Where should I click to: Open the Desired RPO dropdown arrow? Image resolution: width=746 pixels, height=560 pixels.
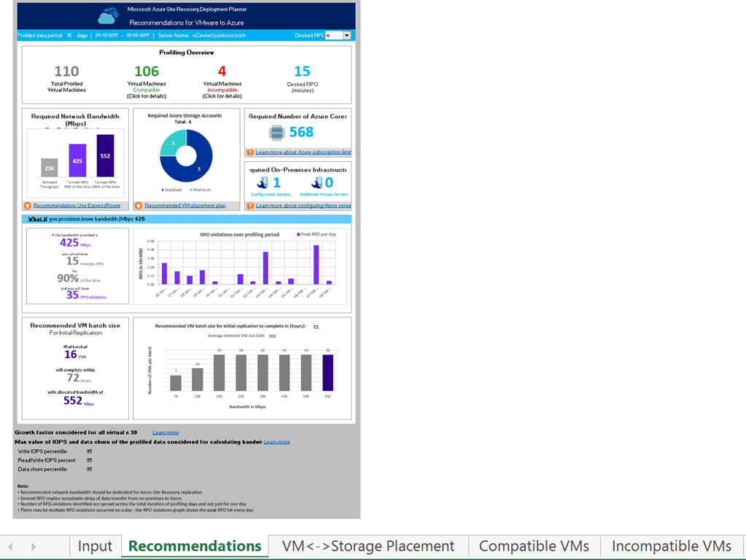point(346,35)
